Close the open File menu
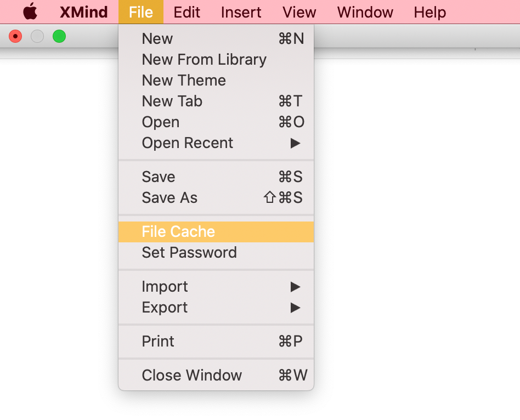Screen dimensions: 520x420 click(141, 12)
